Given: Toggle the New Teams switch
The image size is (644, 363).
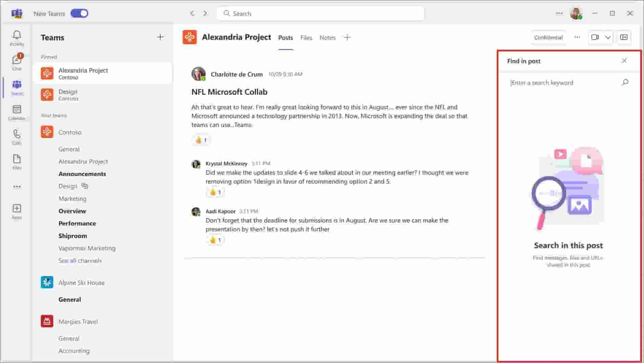Looking at the screenshot, I should tap(79, 14).
